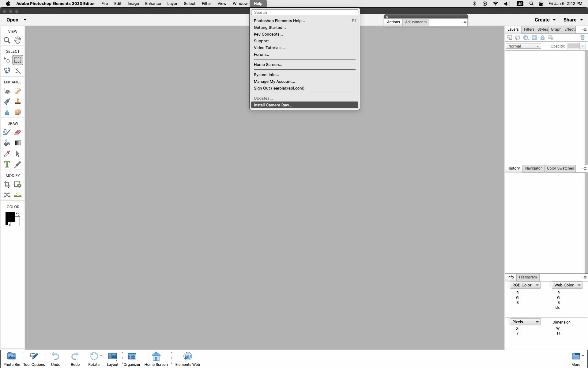Reset default black and white colors
Viewport: 588px width, 368px height.
[7, 224]
